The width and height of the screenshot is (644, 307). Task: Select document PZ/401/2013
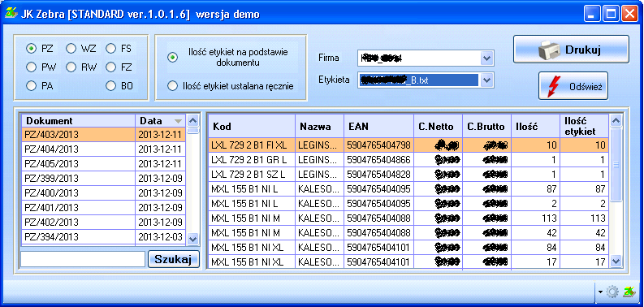(103, 208)
